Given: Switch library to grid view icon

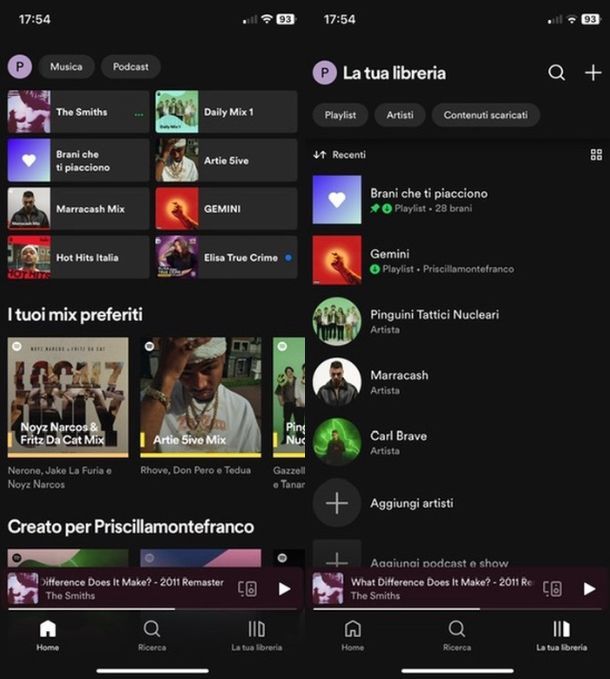Looking at the screenshot, I should point(596,155).
